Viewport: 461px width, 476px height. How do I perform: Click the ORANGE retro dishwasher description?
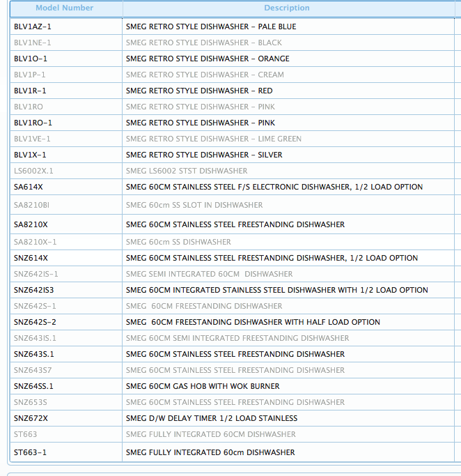click(x=208, y=59)
